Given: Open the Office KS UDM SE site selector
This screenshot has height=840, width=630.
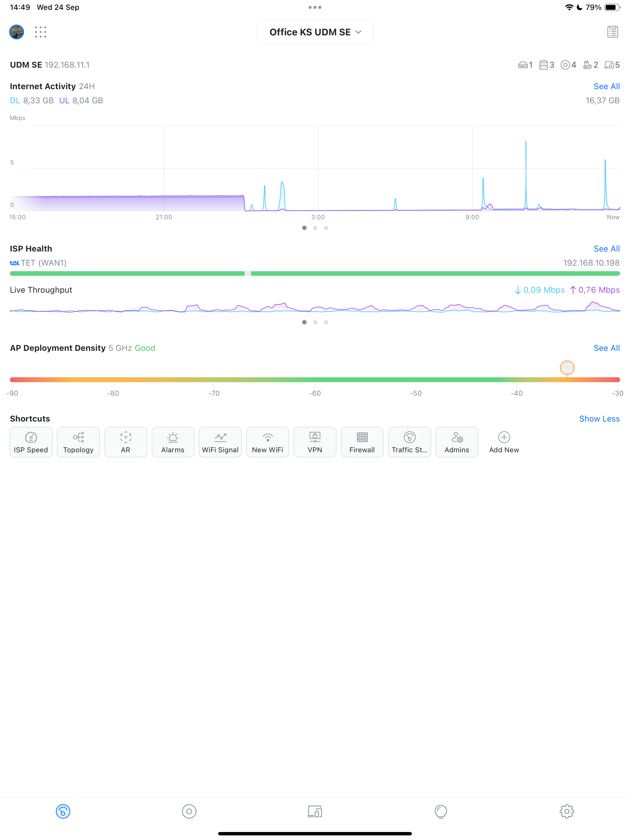Looking at the screenshot, I should click(315, 32).
